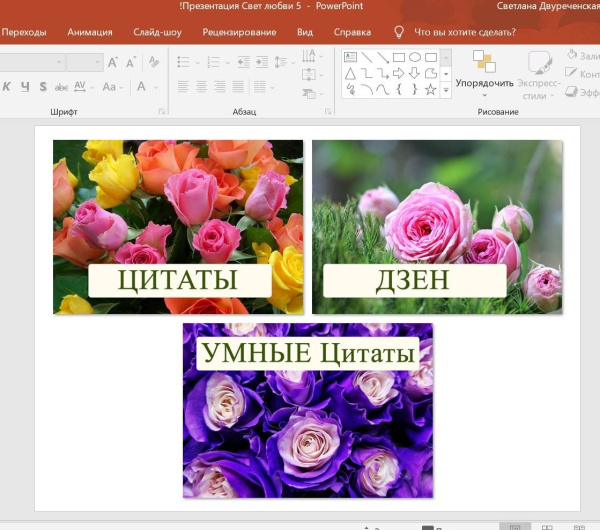Viewport: 600px width, 530px height.
Task: Select the scribble shape
Action: click(350, 90)
